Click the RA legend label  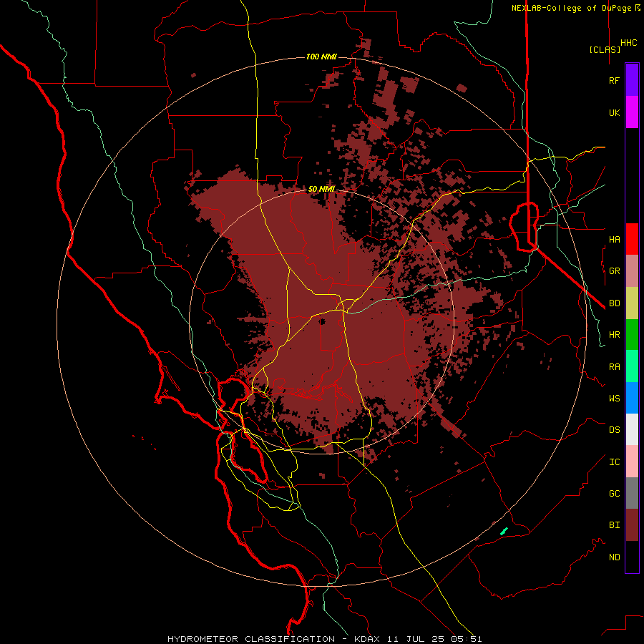(x=614, y=367)
